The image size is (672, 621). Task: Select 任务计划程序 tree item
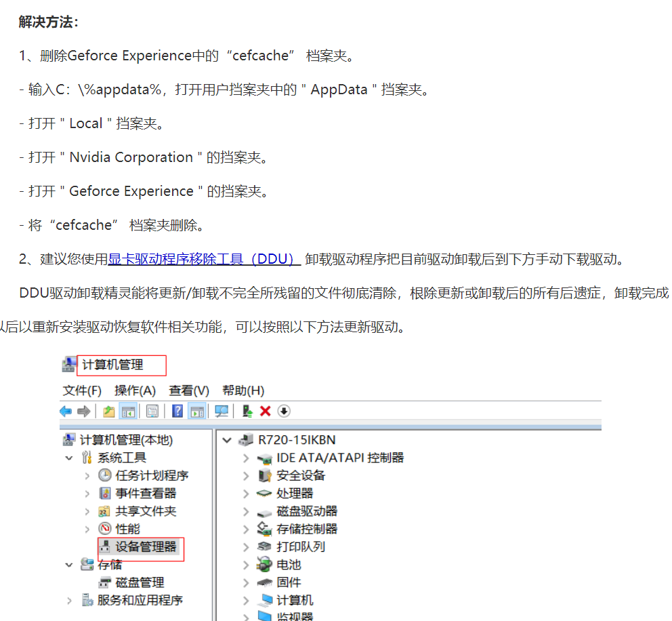pyautogui.click(x=152, y=476)
